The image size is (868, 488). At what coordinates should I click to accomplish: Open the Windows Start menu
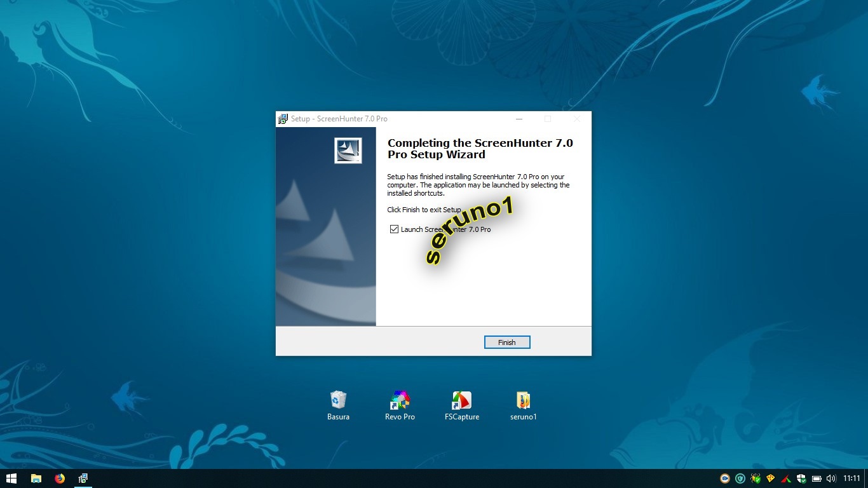pos(11,478)
